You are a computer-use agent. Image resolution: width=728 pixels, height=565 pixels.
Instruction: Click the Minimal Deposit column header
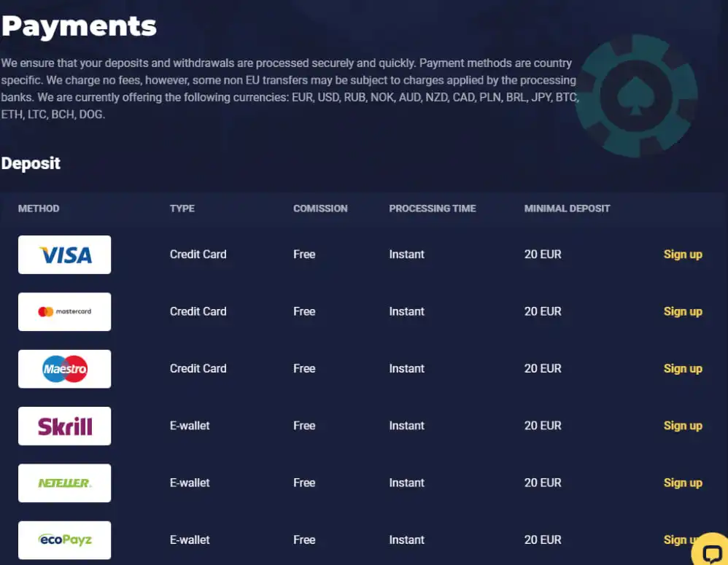[567, 209]
